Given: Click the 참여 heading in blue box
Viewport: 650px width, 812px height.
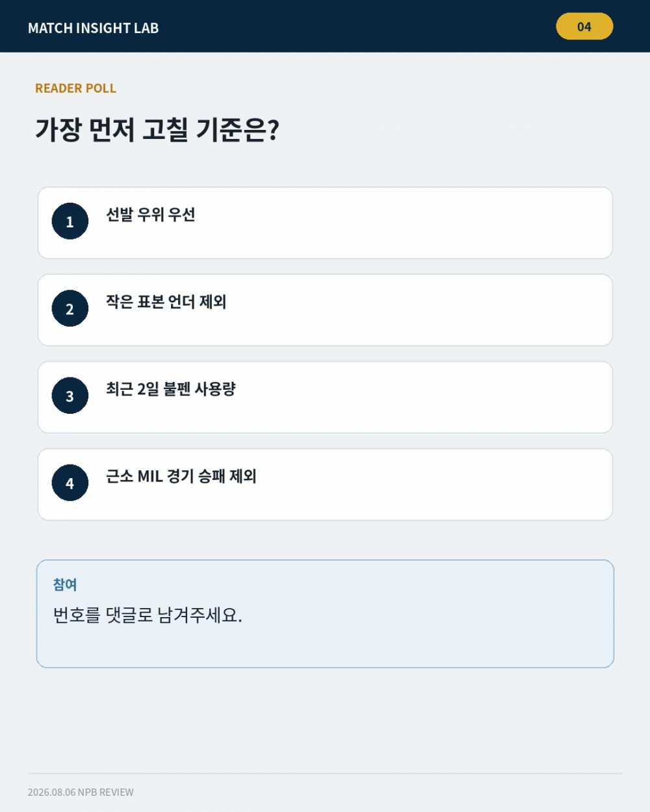Looking at the screenshot, I should pos(65,585).
